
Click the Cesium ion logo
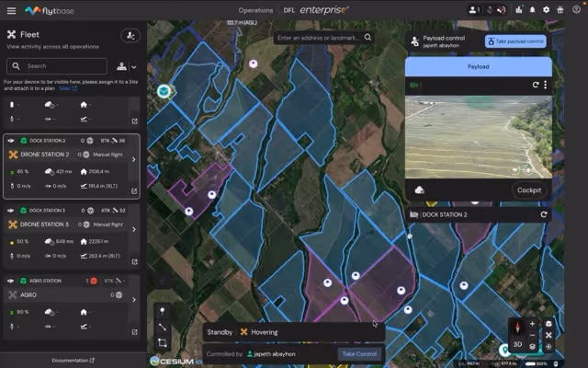pyautogui.click(x=175, y=362)
